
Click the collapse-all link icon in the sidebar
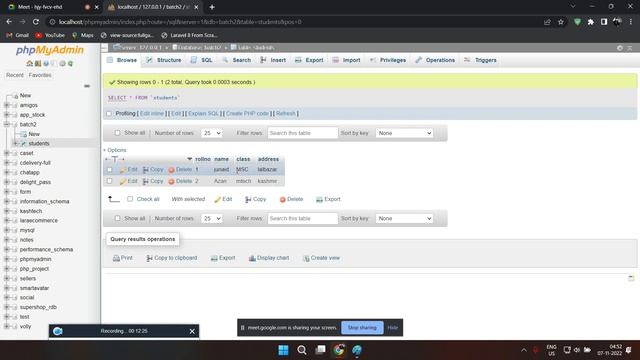(87, 86)
